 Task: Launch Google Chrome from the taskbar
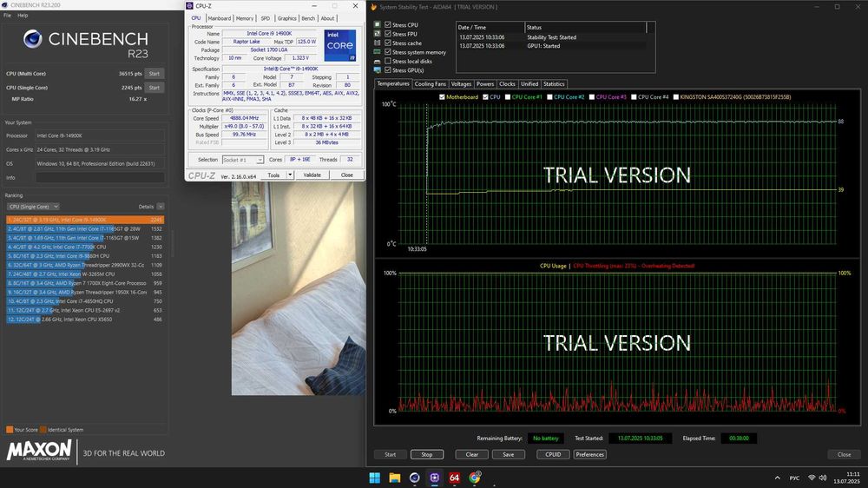pos(475,478)
